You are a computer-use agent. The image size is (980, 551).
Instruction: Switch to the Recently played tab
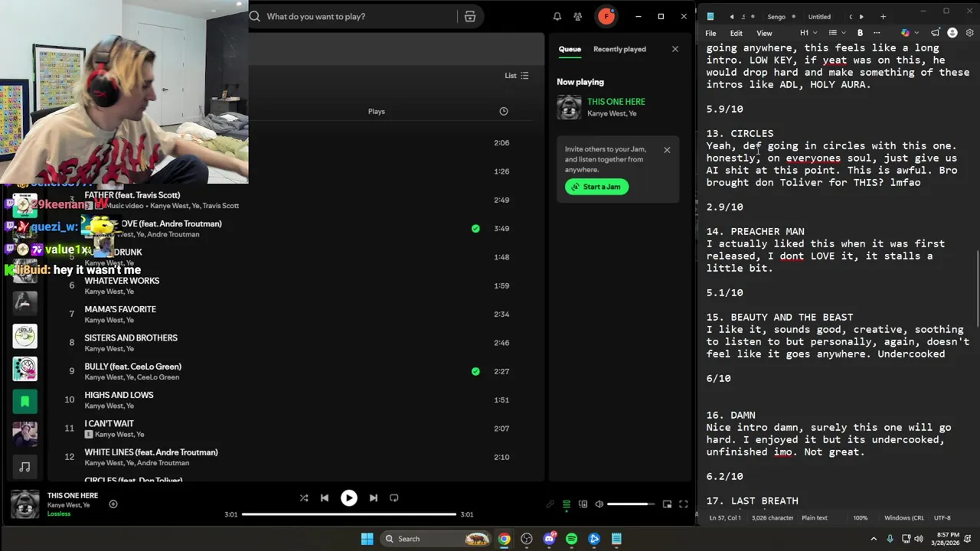pos(619,49)
